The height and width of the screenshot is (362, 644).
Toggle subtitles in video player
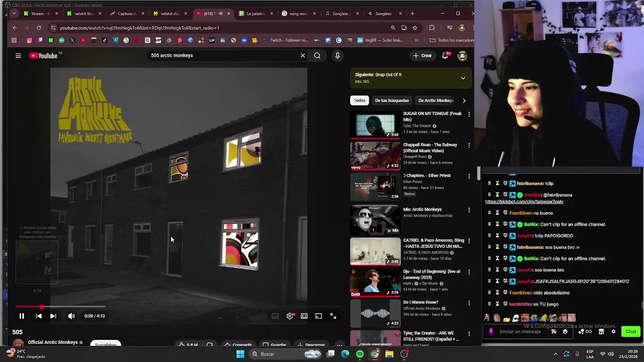tap(275, 316)
